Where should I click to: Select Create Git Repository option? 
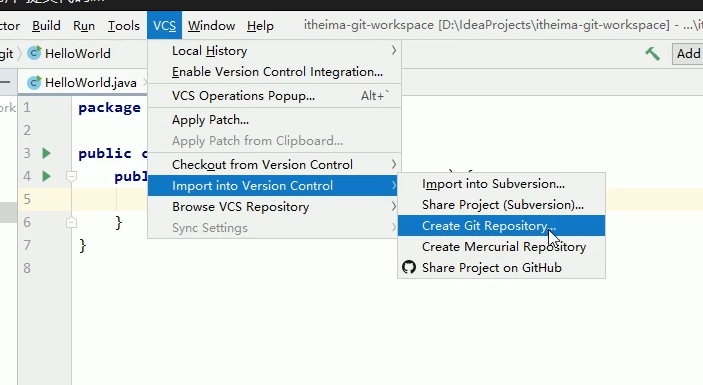[501, 225]
